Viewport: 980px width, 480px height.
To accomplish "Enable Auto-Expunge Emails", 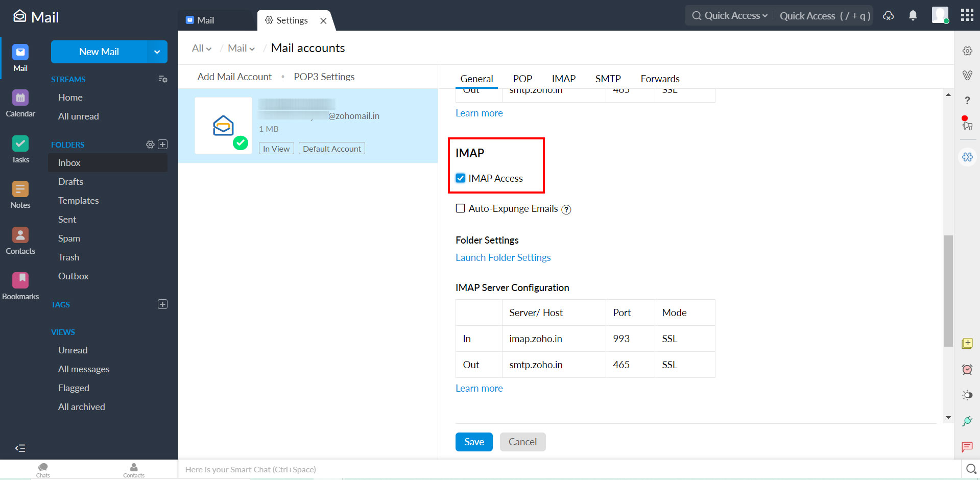I will tap(460, 208).
